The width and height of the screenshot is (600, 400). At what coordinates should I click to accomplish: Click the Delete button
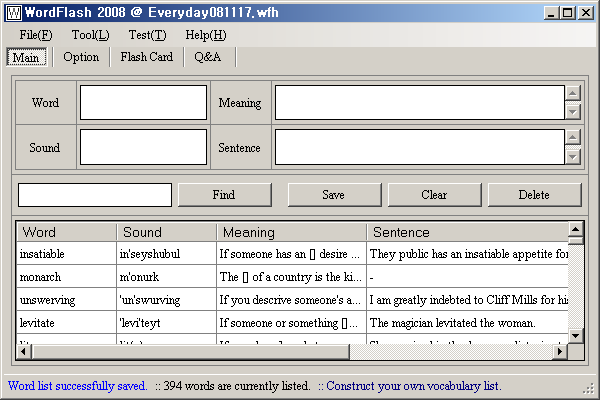click(x=535, y=195)
